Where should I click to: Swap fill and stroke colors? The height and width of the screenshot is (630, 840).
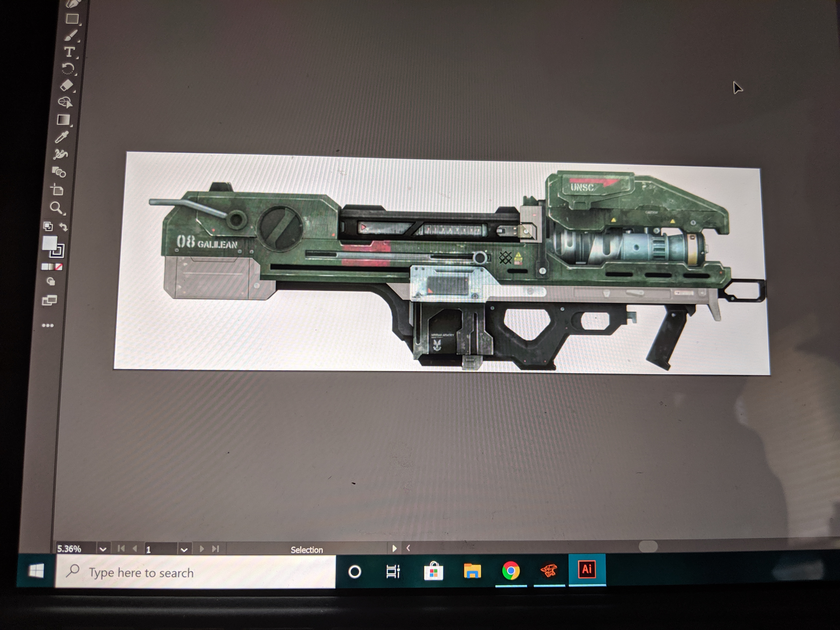click(x=63, y=227)
